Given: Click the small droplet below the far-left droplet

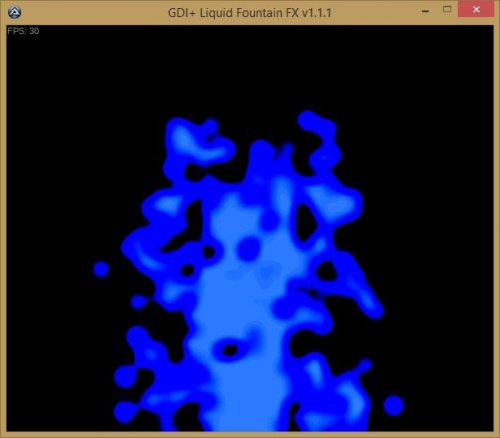Looking at the screenshot, I should tap(138, 302).
